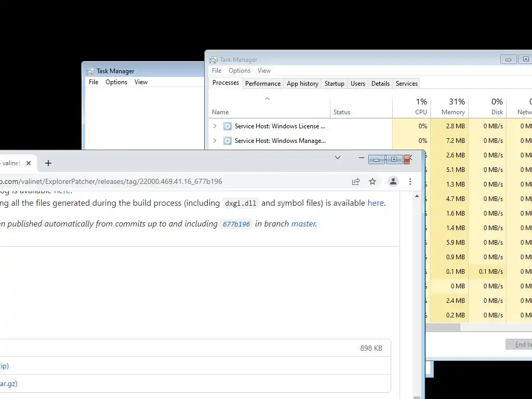Select the 0.1 MB/s disk value
532x399 pixels.
[x=490, y=272]
